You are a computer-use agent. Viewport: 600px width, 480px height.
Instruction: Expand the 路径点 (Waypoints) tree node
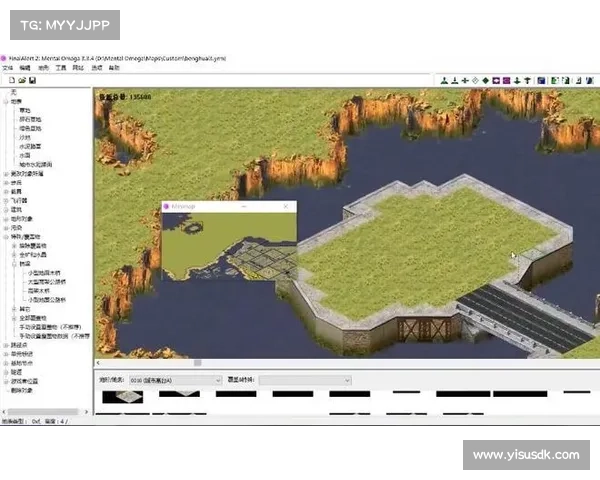[6, 345]
